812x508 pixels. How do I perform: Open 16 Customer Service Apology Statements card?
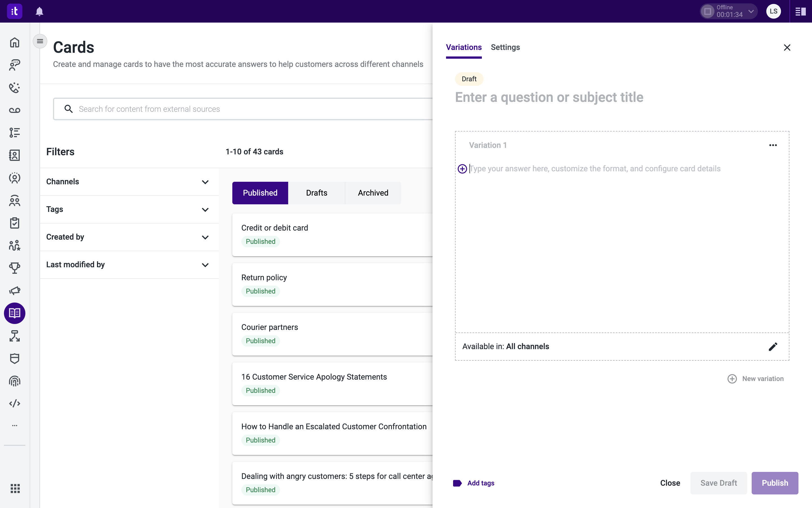[x=332, y=384]
